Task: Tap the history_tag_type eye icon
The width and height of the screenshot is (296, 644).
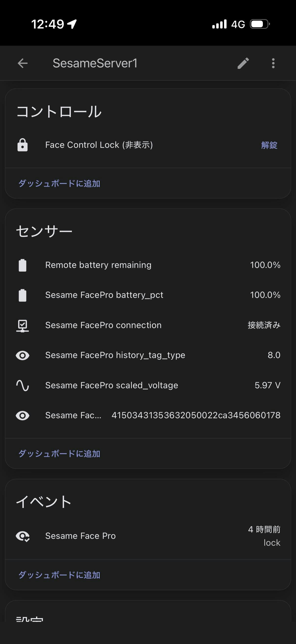Action: click(23, 355)
